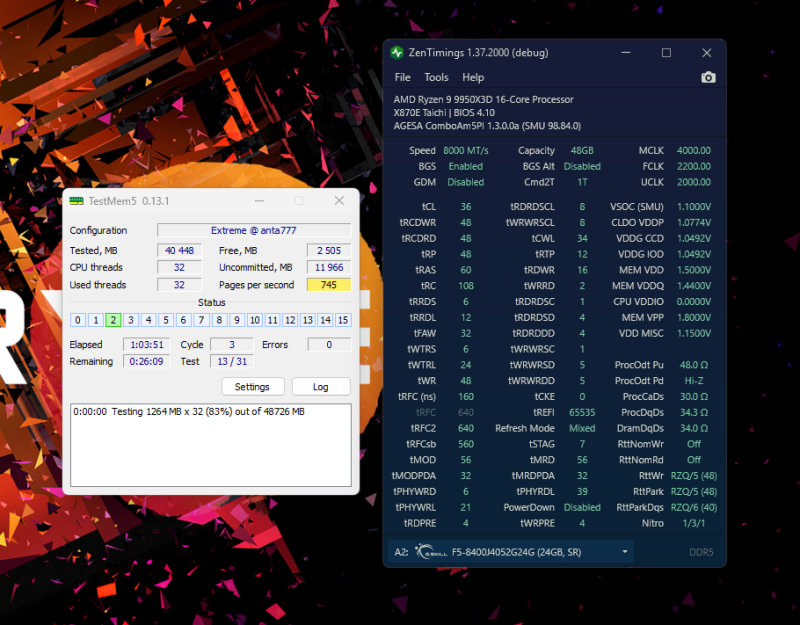Select the active green status box 2
The height and width of the screenshot is (625, 800).
(x=113, y=320)
